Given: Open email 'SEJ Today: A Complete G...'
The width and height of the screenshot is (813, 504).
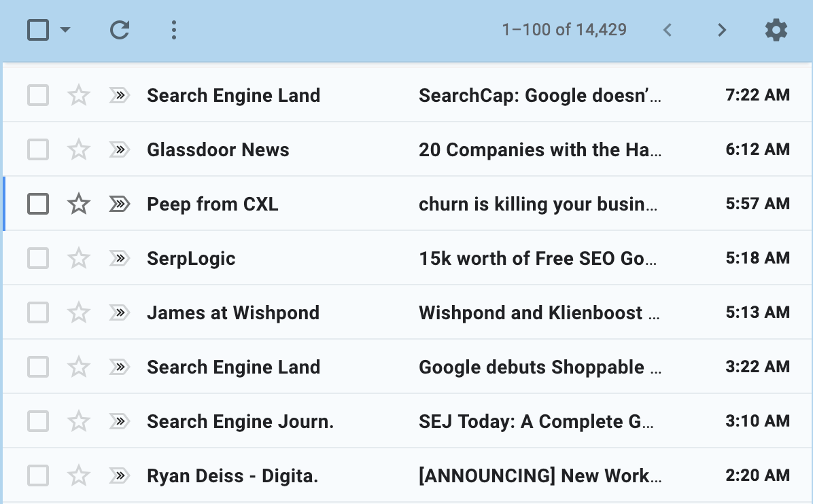Looking at the screenshot, I should click(x=536, y=422).
